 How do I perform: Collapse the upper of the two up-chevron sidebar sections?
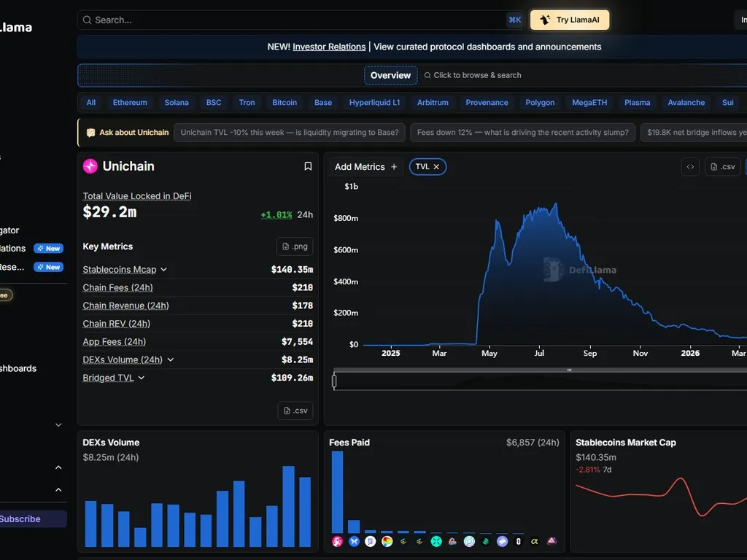[x=58, y=467]
